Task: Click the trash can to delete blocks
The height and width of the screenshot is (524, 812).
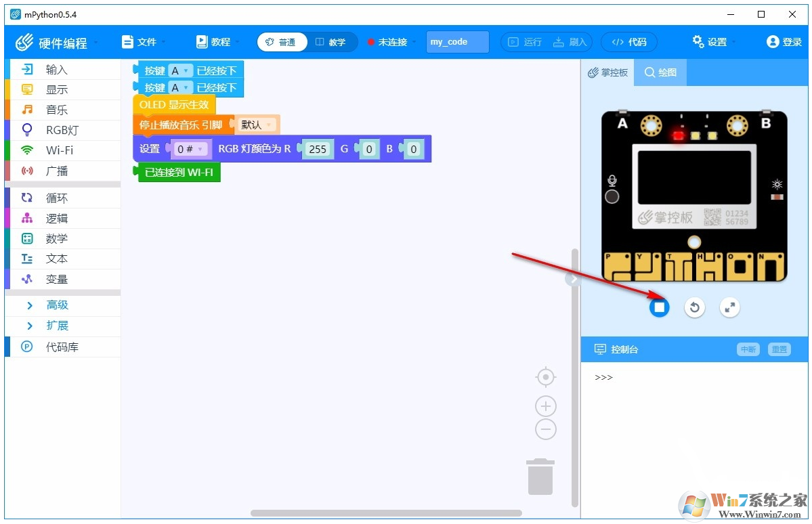Action: point(540,477)
